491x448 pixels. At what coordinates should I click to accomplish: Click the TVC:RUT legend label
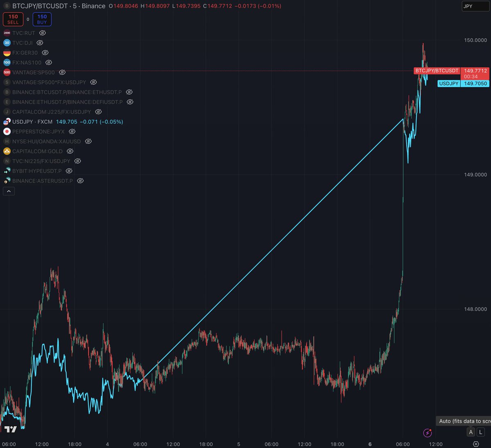(x=24, y=33)
